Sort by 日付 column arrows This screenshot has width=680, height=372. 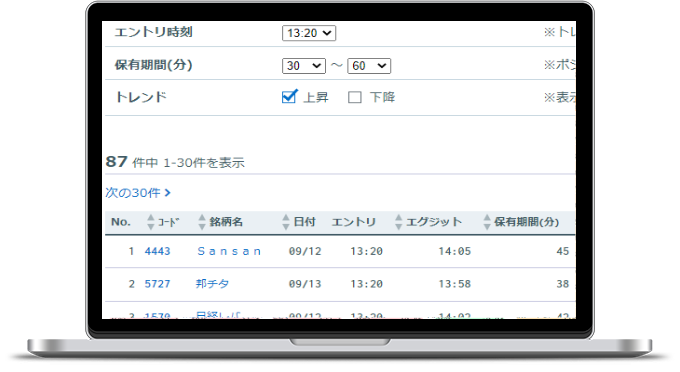pyautogui.click(x=285, y=222)
